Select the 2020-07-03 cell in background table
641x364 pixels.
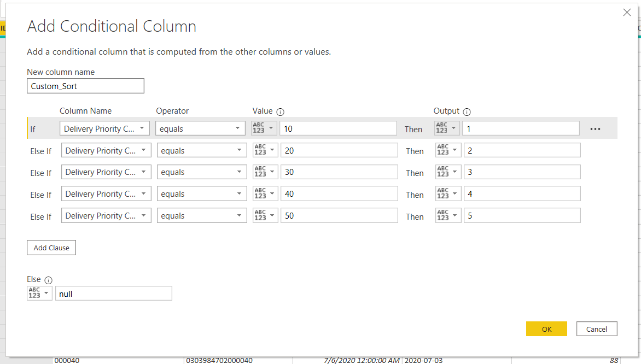(x=457, y=360)
